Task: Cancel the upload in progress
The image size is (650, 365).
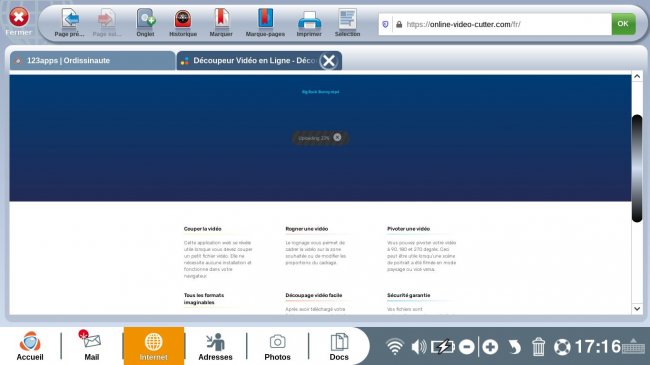Action: pos(337,137)
